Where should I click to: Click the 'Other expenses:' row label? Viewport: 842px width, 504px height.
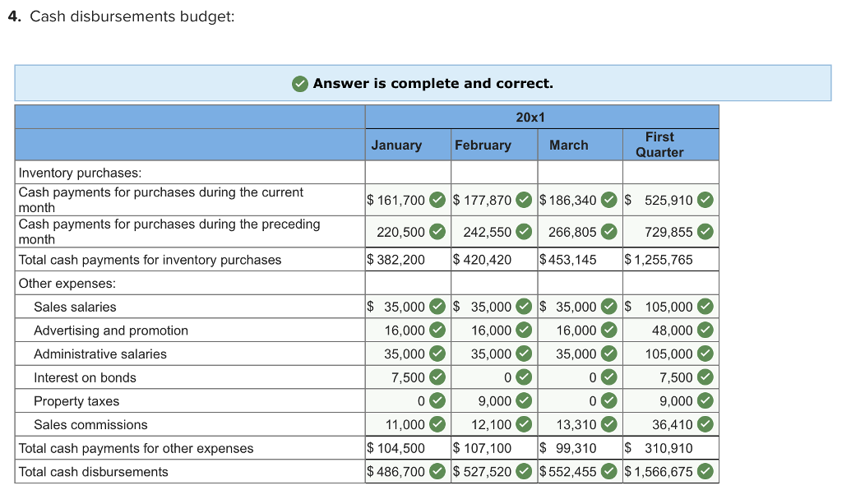tap(67, 284)
